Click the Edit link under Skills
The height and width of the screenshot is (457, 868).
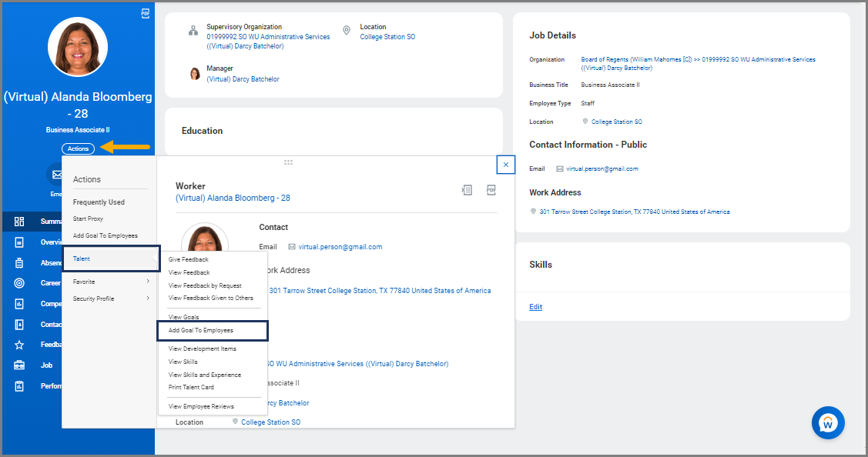(535, 307)
